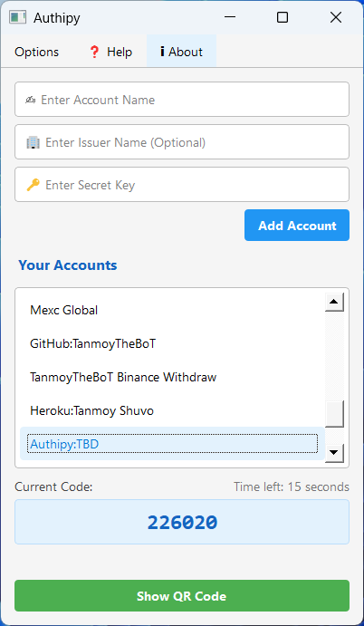Select the Mexc Global account

click(172, 310)
